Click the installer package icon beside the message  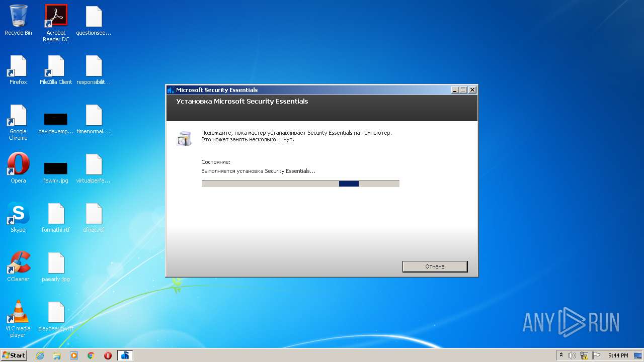click(184, 138)
